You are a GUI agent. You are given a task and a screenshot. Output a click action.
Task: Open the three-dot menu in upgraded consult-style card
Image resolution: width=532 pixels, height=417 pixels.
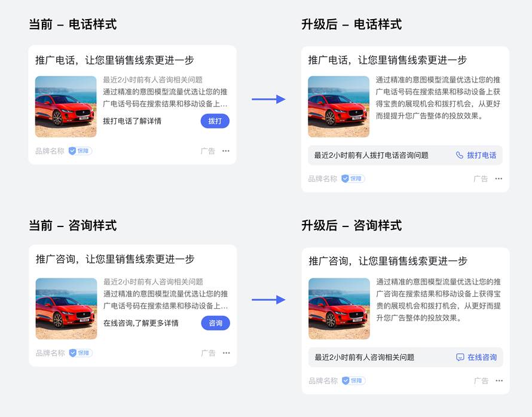coord(499,381)
